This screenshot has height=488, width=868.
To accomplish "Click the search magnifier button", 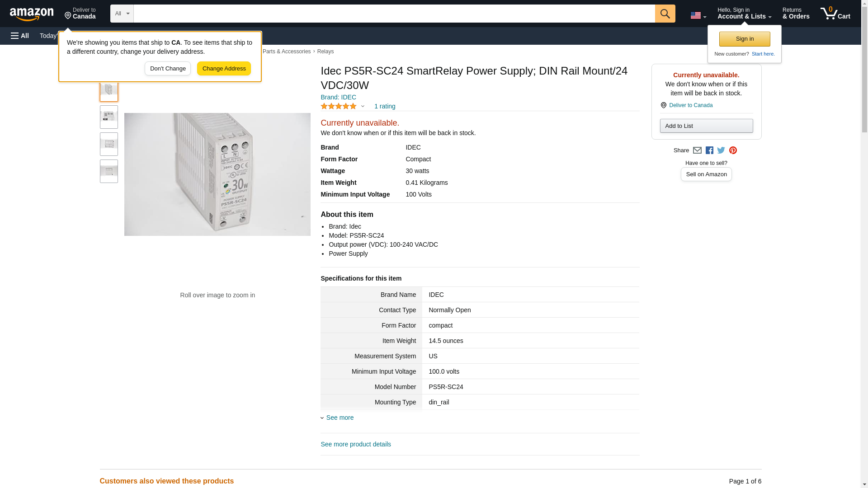I will click(x=665, y=14).
